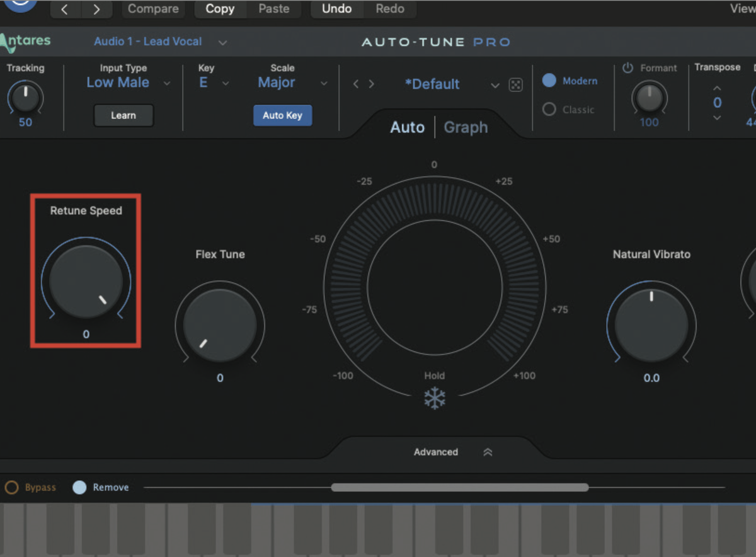Image resolution: width=756 pixels, height=557 pixels.
Task: Click the Hold snowflake icon
Action: tap(435, 398)
